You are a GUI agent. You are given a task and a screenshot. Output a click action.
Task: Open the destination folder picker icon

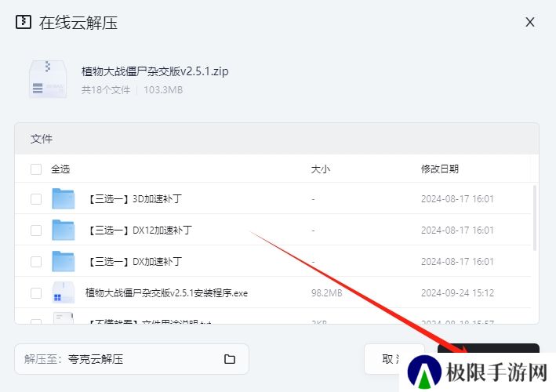(230, 359)
